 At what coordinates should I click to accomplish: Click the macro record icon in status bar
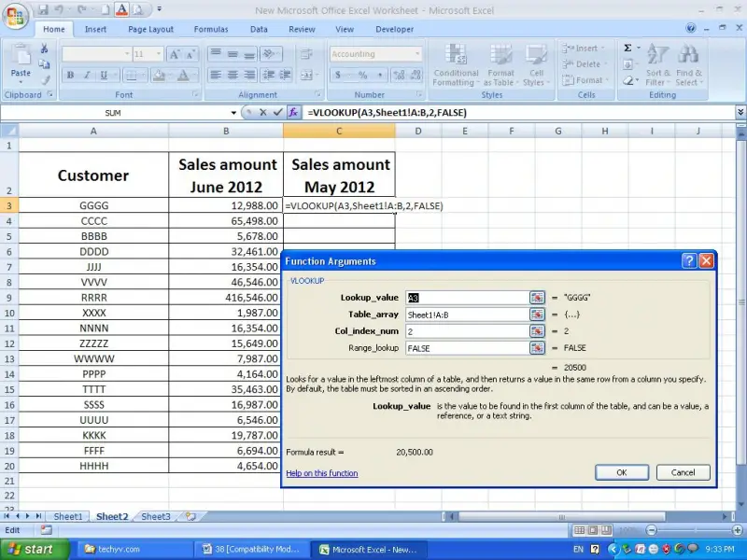(46, 530)
